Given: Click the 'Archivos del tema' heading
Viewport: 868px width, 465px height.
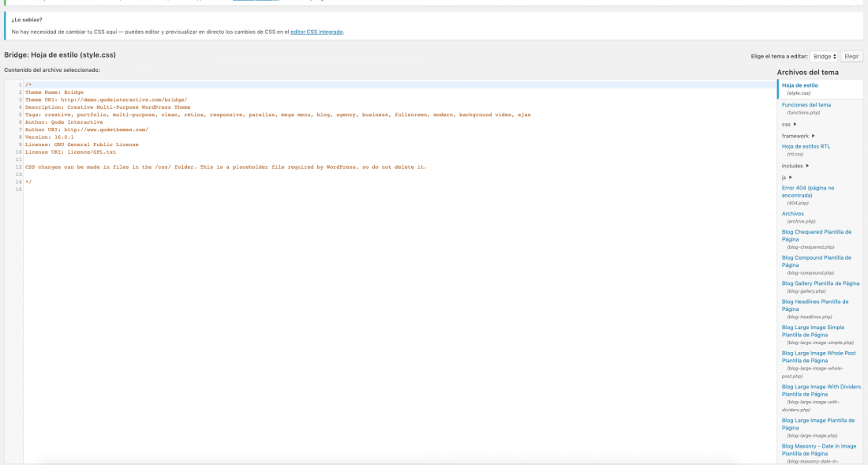Looking at the screenshot, I should pyautogui.click(x=808, y=73).
